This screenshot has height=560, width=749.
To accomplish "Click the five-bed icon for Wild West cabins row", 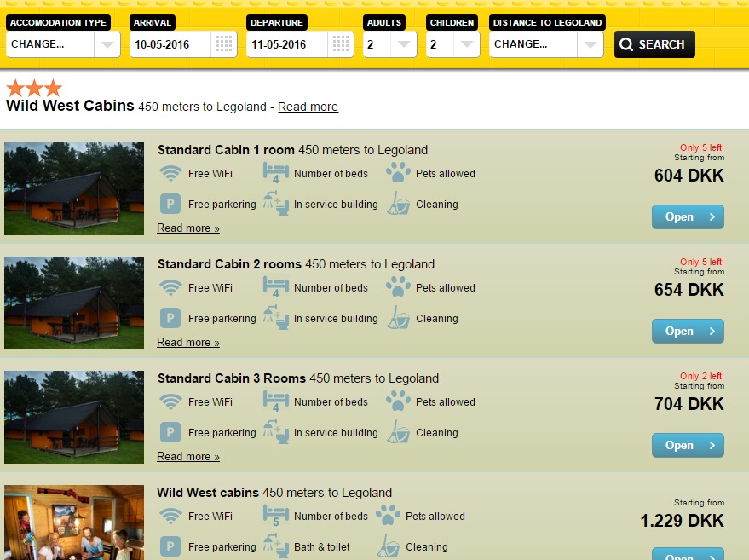I will (275, 516).
